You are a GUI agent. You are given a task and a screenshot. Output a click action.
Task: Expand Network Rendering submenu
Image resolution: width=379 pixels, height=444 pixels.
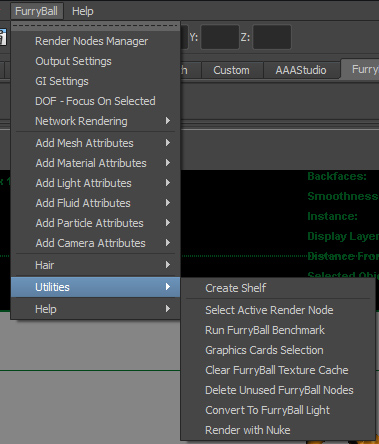tap(96, 121)
